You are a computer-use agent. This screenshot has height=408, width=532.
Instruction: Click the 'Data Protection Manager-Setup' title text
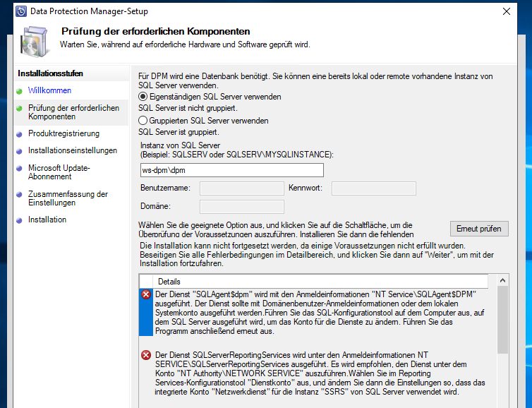[89, 11]
